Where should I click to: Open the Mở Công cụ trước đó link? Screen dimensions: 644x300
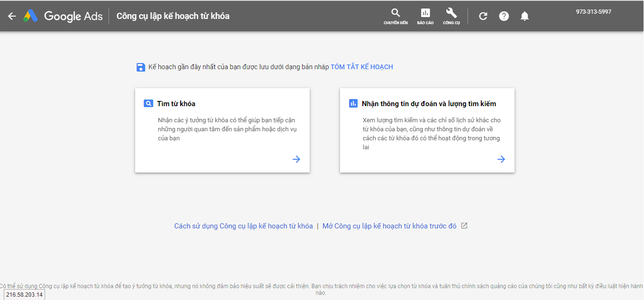(389, 226)
